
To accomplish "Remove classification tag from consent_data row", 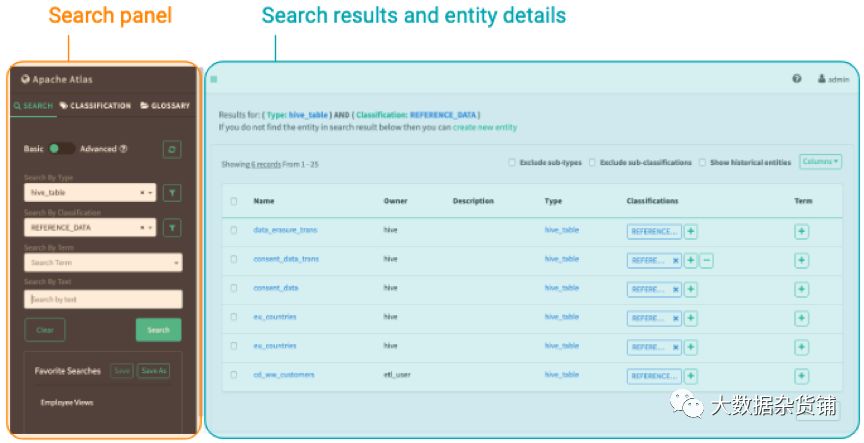I will pos(676,289).
